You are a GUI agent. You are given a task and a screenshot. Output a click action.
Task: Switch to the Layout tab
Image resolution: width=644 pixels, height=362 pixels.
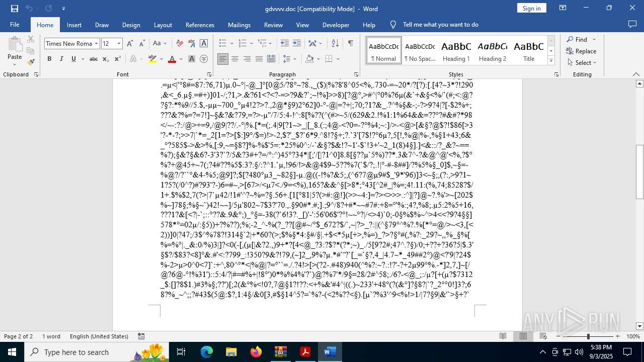163,25
